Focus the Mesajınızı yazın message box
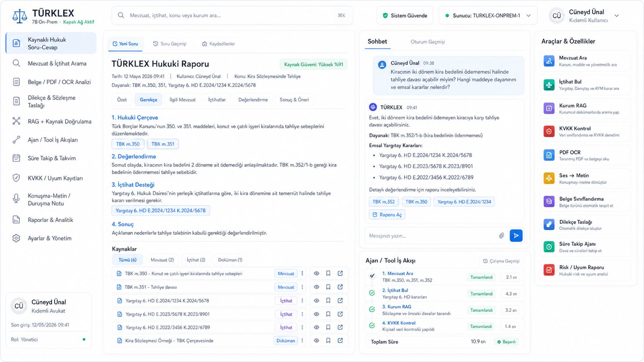 pos(431,236)
